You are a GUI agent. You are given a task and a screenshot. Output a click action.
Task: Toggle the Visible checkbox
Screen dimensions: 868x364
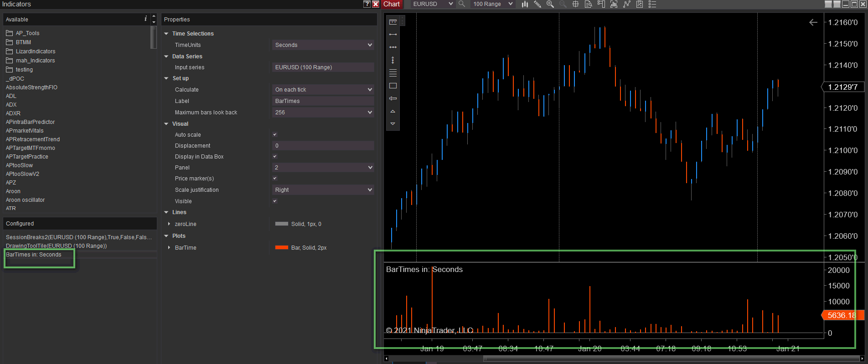(275, 201)
